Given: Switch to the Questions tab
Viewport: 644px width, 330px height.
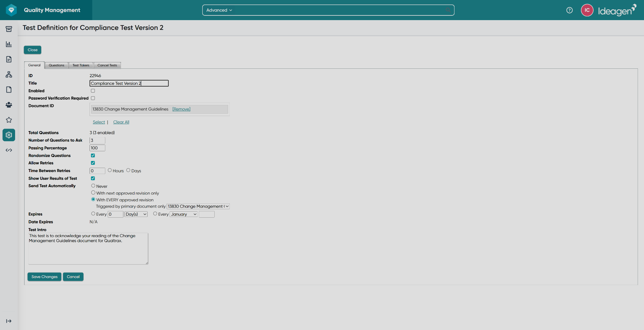Looking at the screenshot, I should pyautogui.click(x=56, y=65).
